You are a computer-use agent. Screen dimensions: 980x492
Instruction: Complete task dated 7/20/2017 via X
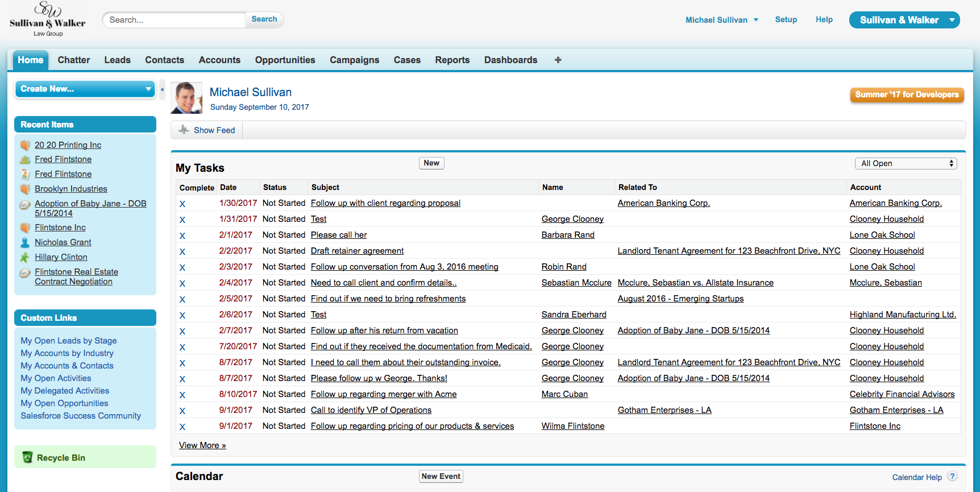(182, 347)
